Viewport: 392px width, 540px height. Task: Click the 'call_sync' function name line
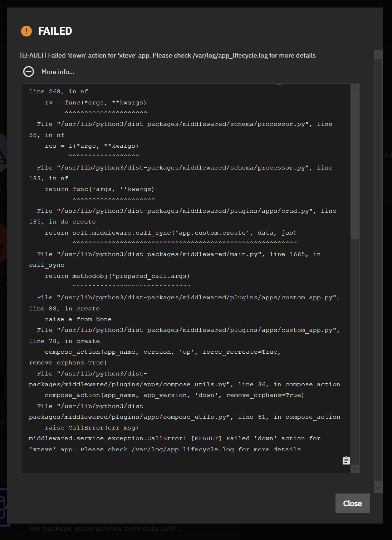click(47, 265)
